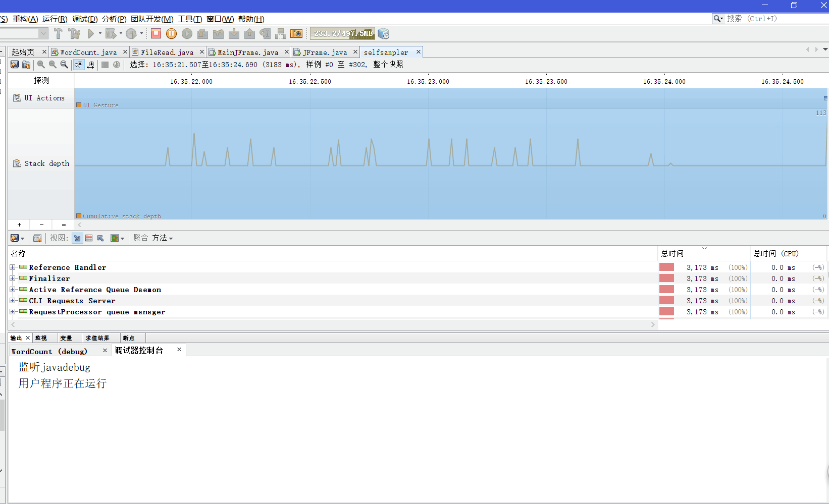Toggle the horizontal scroll mode button

(91, 65)
